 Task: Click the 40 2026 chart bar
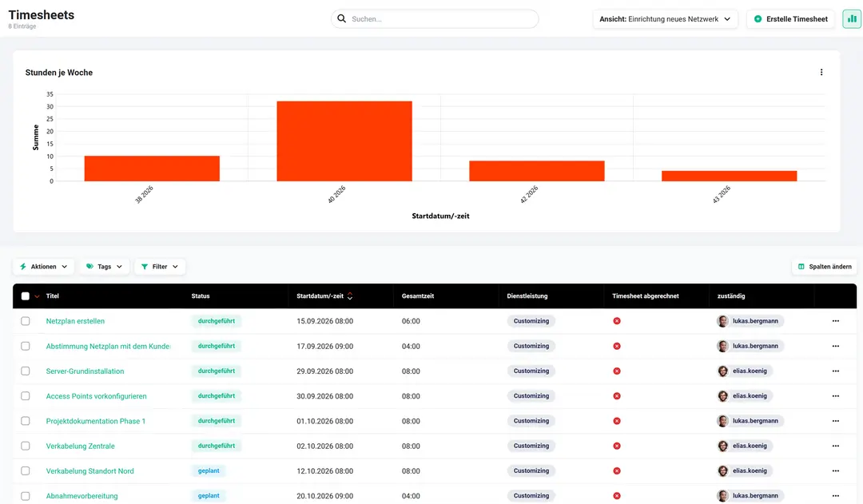344,141
